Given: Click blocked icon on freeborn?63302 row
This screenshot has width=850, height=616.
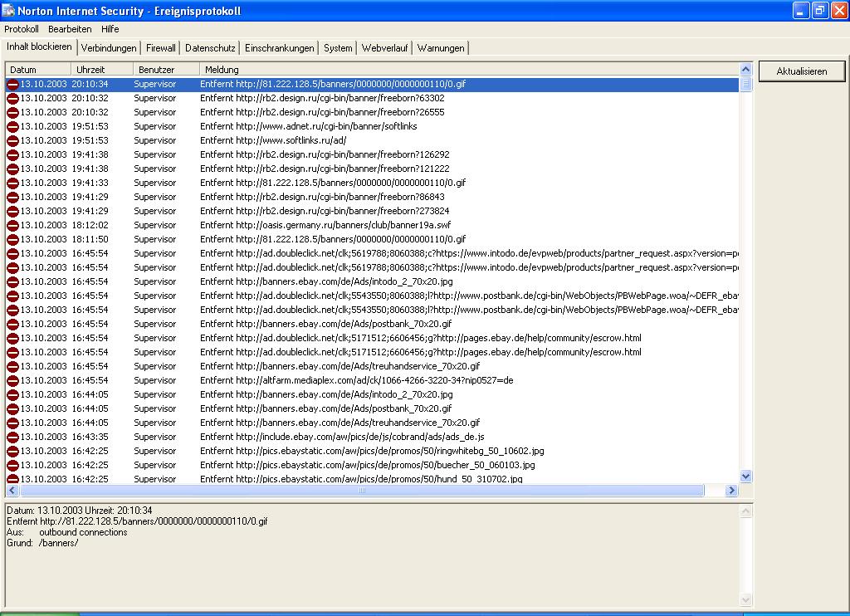Looking at the screenshot, I should [12, 99].
